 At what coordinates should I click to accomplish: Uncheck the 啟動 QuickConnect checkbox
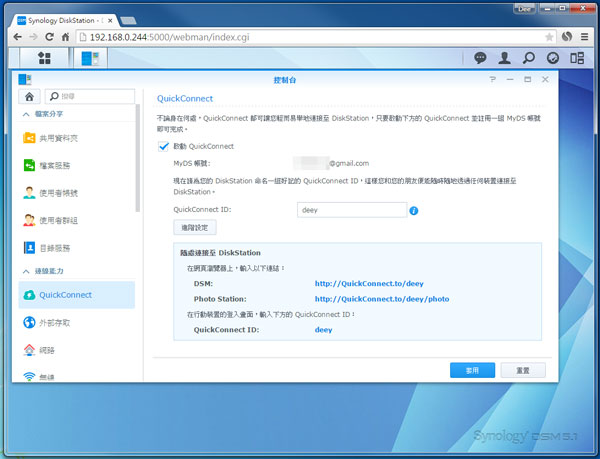click(x=165, y=146)
